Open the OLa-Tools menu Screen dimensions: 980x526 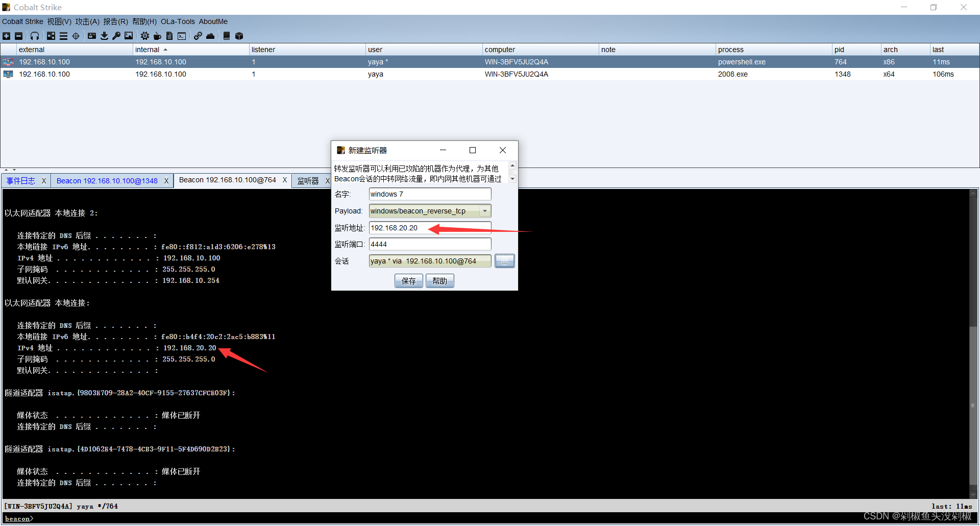[178, 21]
